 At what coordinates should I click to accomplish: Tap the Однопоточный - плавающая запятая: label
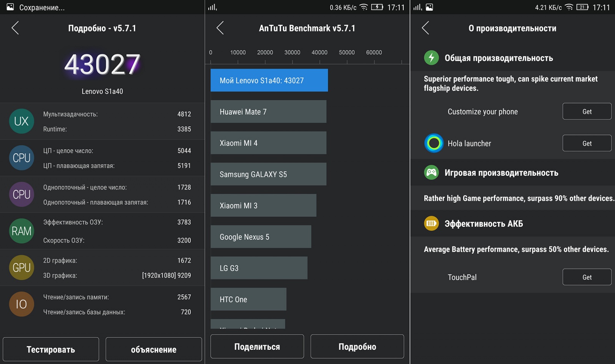pyautogui.click(x=96, y=202)
